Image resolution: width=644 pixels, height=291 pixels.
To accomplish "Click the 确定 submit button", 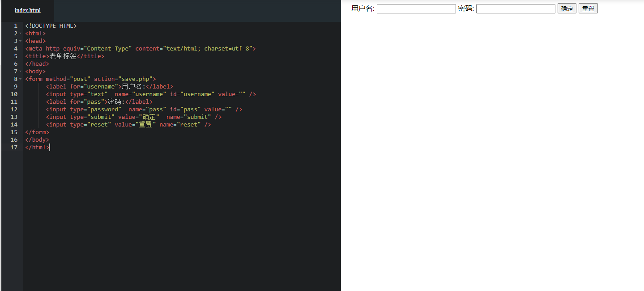I will [567, 8].
